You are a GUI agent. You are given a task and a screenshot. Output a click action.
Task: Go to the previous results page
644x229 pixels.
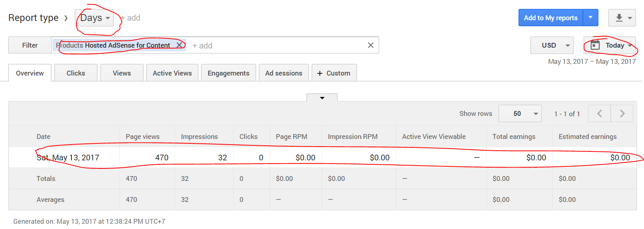[x=599, y=114]
